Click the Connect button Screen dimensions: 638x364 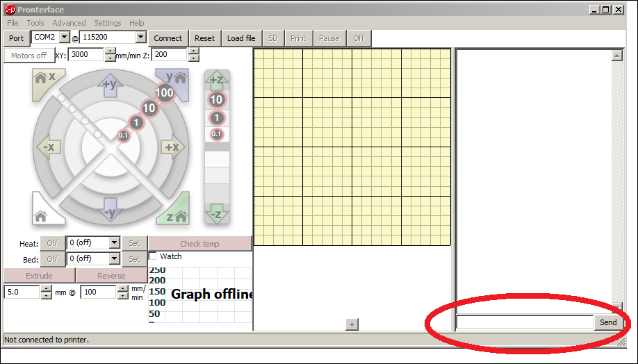tap(167, 38)
